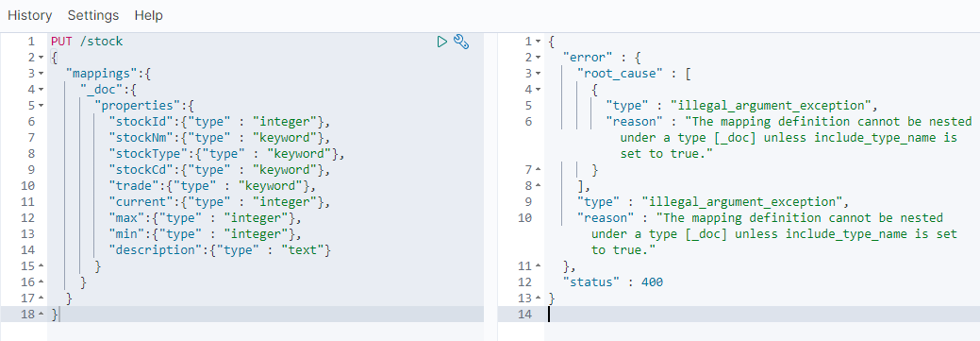Screen dimensions: 980x341
Task: Toggle response fold arrow at line 13
Action: [x=539, y=298]
